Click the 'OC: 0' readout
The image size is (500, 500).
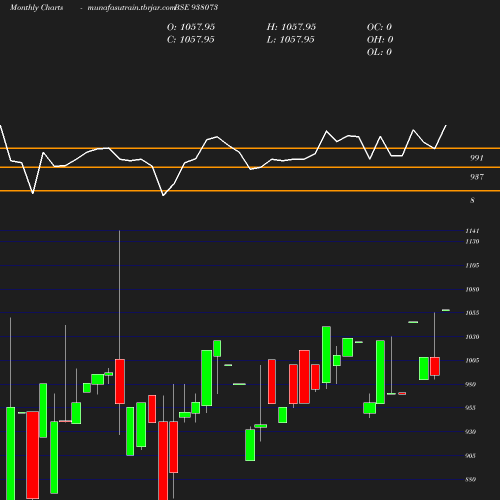coord(379,27)
